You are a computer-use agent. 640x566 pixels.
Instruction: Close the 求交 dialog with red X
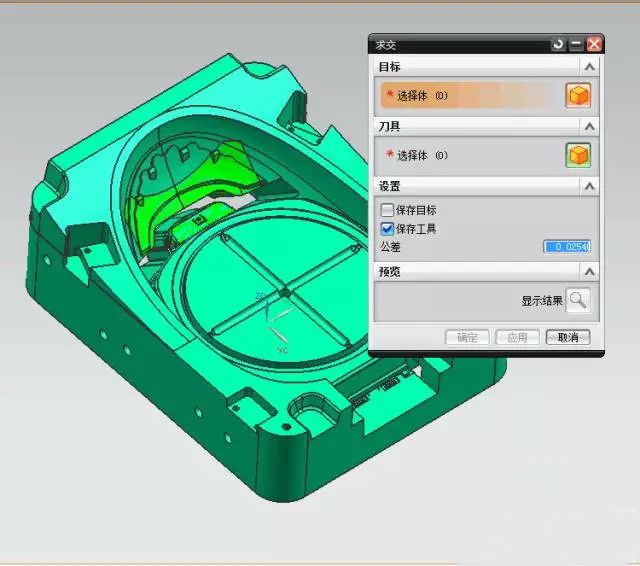[x=594, y=44]
